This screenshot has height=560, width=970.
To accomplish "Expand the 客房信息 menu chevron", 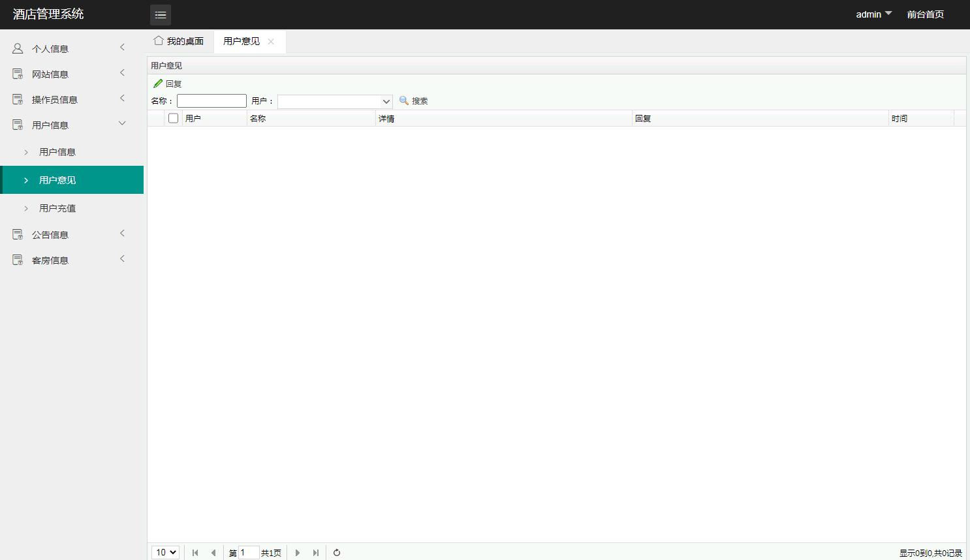I will point(122,258).
